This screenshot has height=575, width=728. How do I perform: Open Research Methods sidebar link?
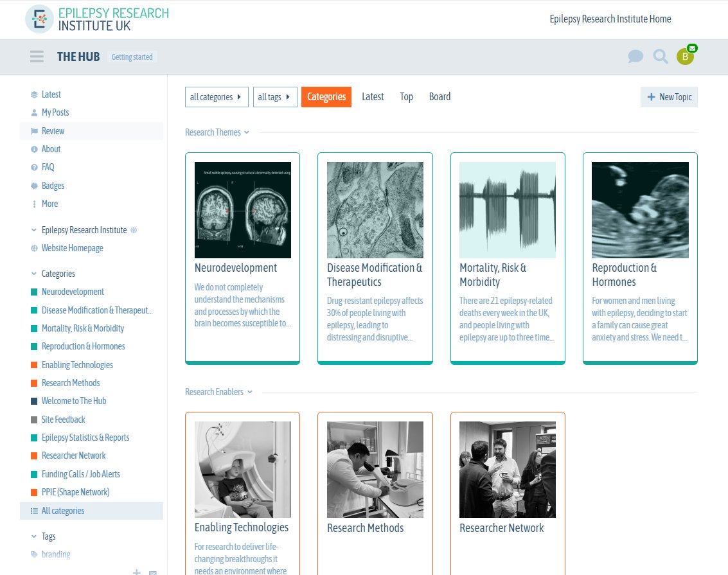pos(71,384)
